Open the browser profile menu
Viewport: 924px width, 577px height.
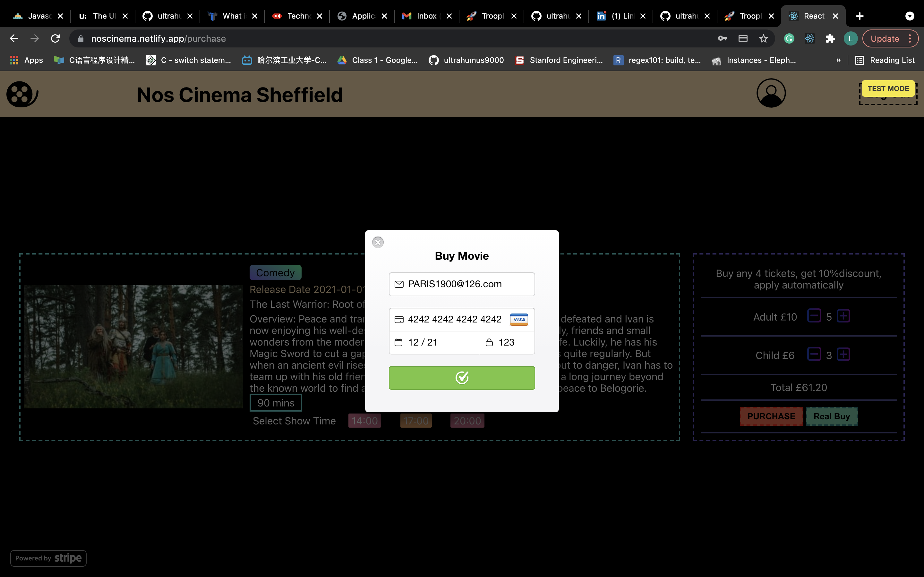tap(851, 38)
